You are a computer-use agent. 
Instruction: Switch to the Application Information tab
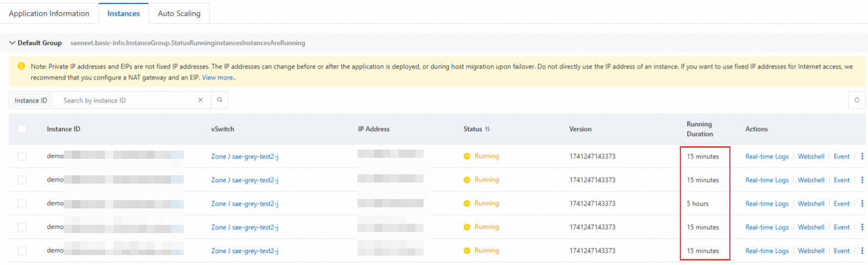[49, 14]
